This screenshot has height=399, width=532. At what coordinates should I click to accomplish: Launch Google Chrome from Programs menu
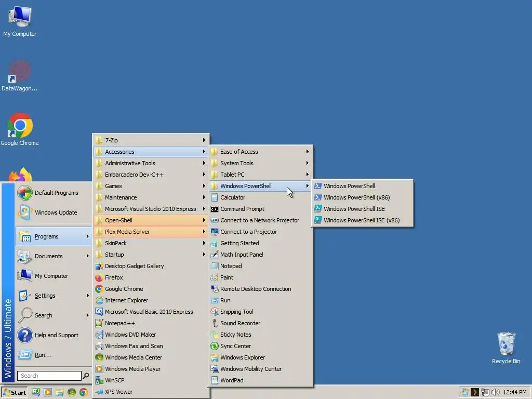click(151, 289)
